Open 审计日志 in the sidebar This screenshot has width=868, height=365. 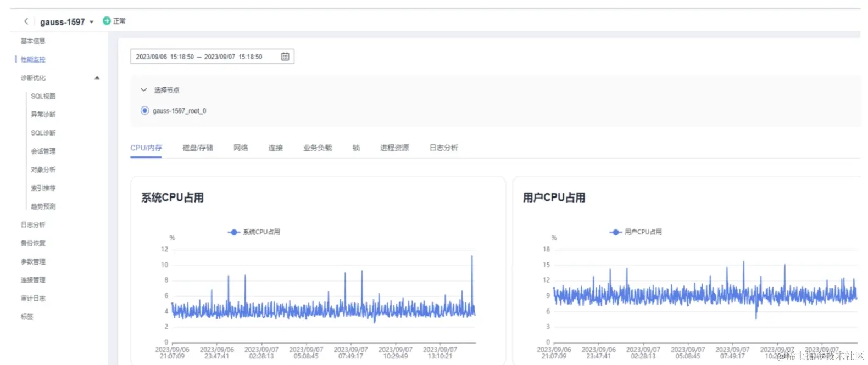tap(33, 299)
